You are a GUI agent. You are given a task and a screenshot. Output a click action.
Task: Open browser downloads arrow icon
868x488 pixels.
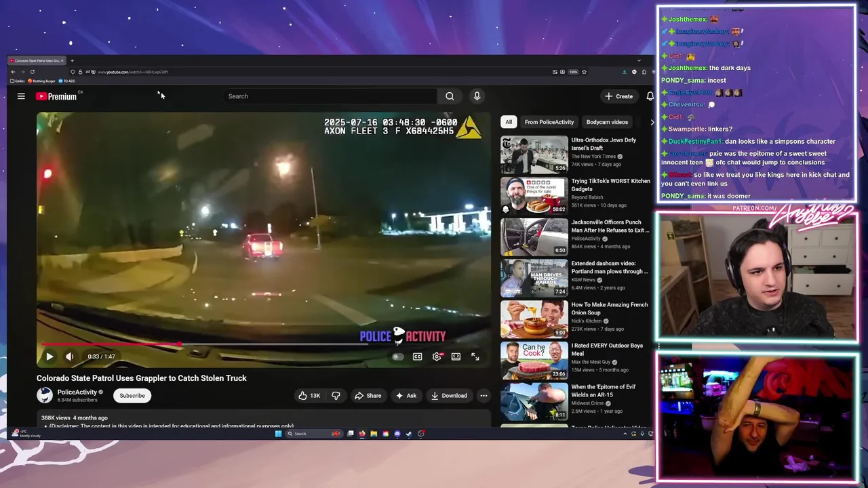click(625, 72)
